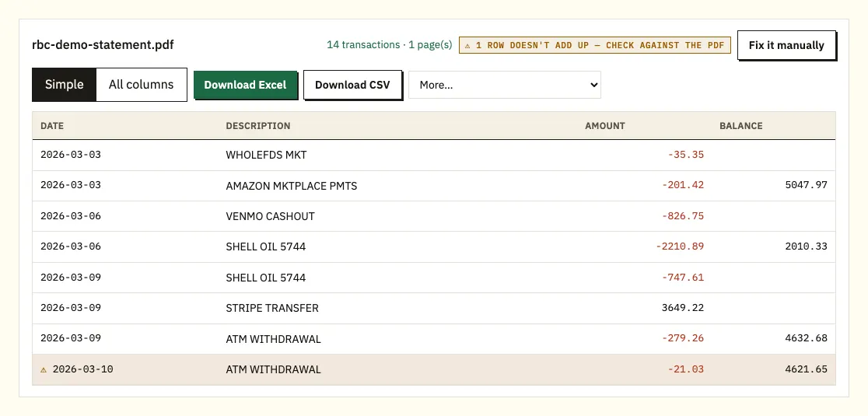Click the date in the VENMO CASHOUT row
The height and width of the screenshot is (416, 868).
click(x=71, y=216)
